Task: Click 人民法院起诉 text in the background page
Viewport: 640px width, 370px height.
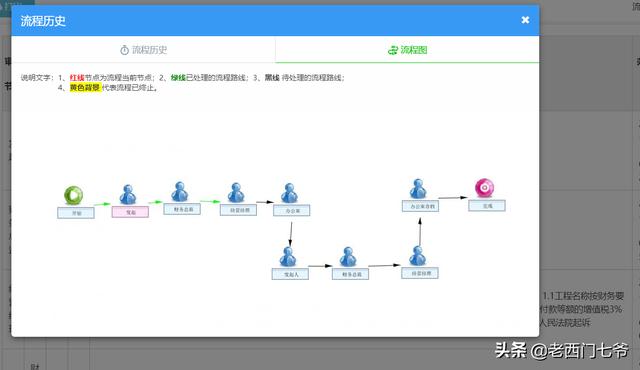Action: (x=565, y=323)
